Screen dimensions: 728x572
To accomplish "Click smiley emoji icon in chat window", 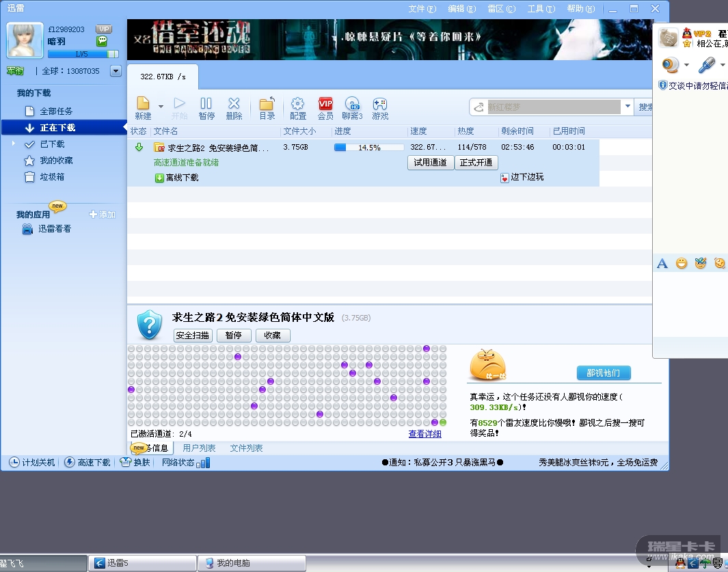I will coord(681,264).
